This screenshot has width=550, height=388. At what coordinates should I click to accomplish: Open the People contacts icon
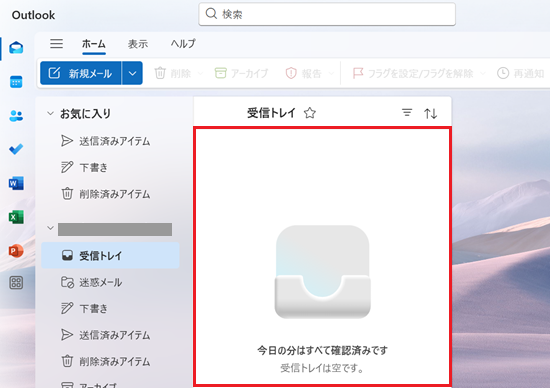click(x=16, y=115)
